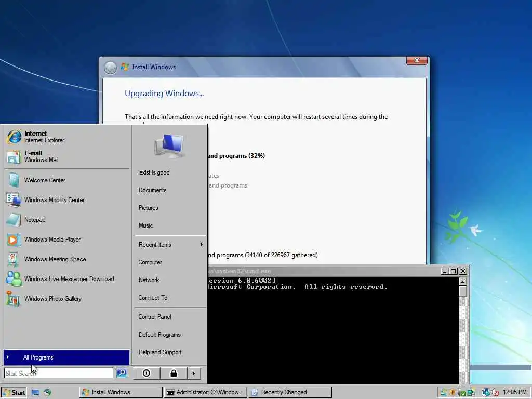Screen dimensions: 532x399
Task: Click the Start button
Action: pyautogui.click(x=14, y=392)
